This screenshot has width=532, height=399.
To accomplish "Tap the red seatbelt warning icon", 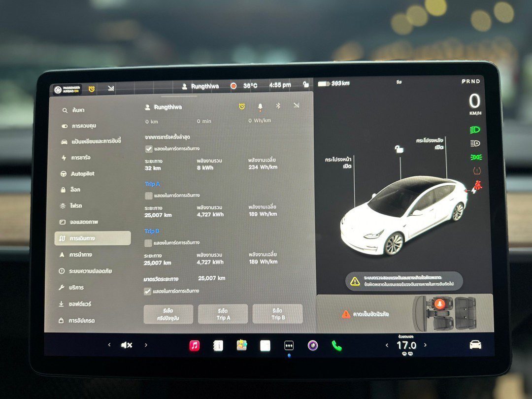I will pyautogui.click(x=478, y=185).
